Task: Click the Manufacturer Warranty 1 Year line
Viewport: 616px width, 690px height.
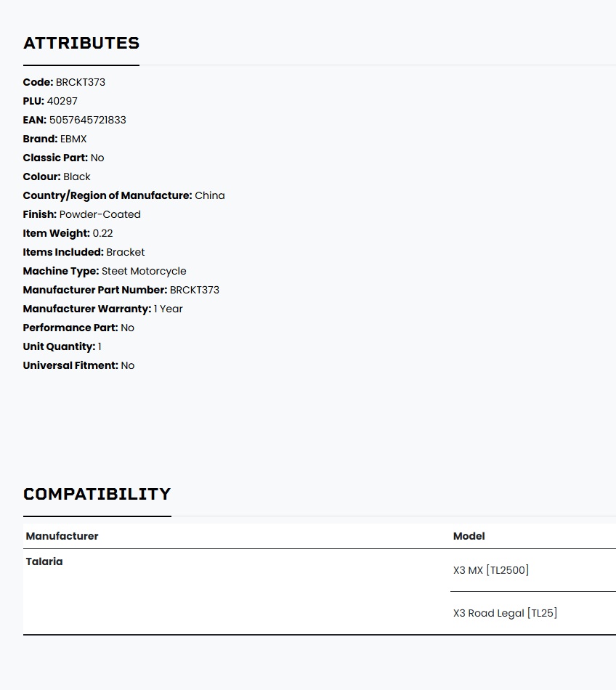Action: (102, 309)
